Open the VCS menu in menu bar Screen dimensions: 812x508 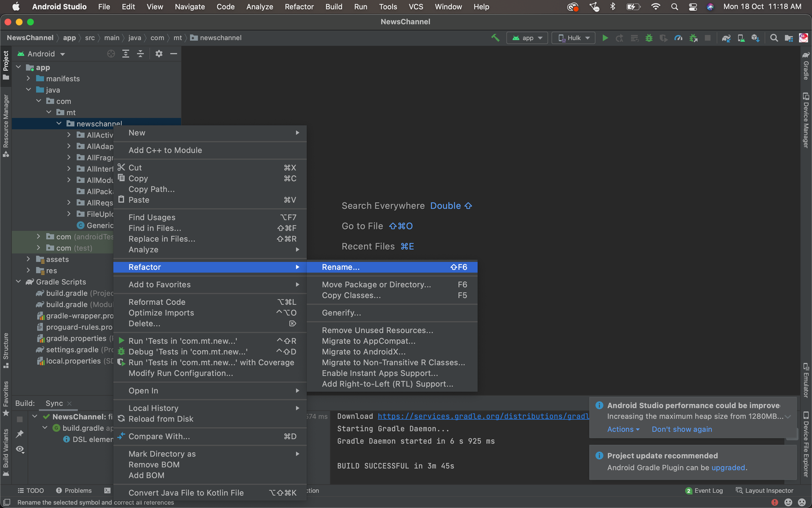416,7
